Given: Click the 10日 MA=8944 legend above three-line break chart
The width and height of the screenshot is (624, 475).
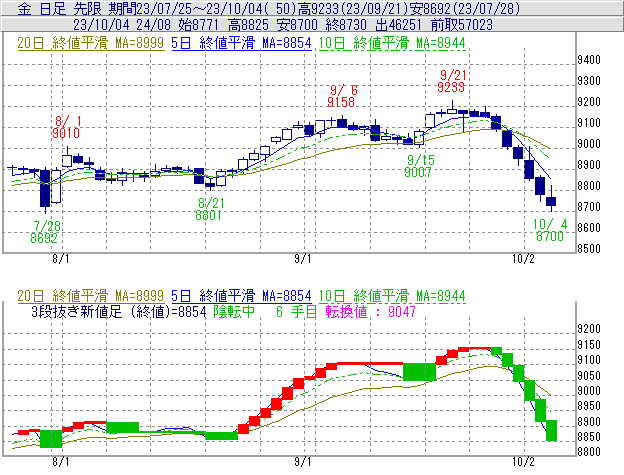Looking at the screenshot, I should (x=392, y=296).
